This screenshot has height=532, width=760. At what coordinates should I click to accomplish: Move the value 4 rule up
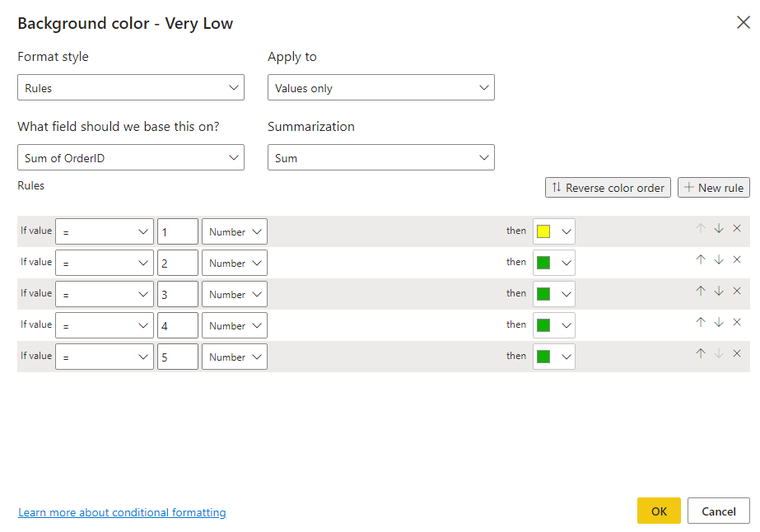point(701,322)
